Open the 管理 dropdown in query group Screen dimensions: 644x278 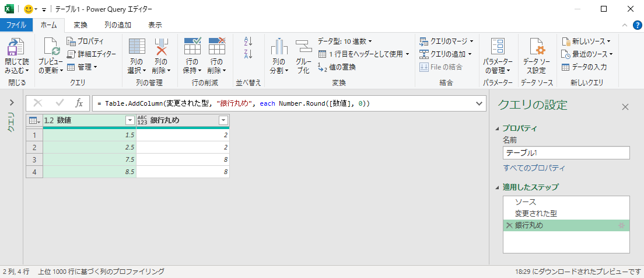[x=82, y=67]
